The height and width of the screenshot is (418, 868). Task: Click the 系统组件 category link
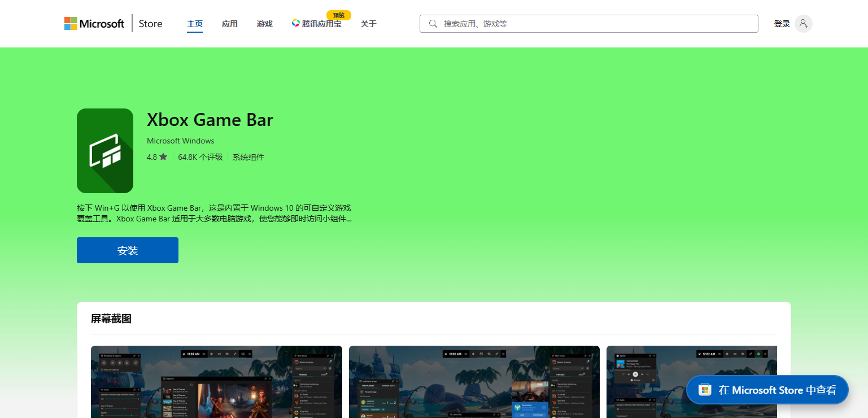click(248, 157)
